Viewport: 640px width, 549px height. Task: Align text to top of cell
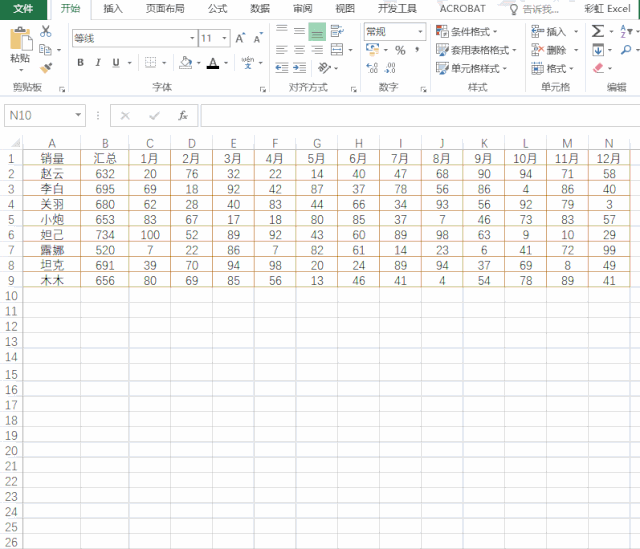[282, 31]
